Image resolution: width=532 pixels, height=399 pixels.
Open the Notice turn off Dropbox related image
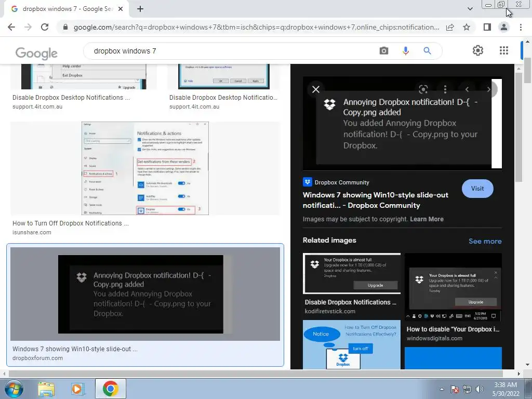[352, 344]
